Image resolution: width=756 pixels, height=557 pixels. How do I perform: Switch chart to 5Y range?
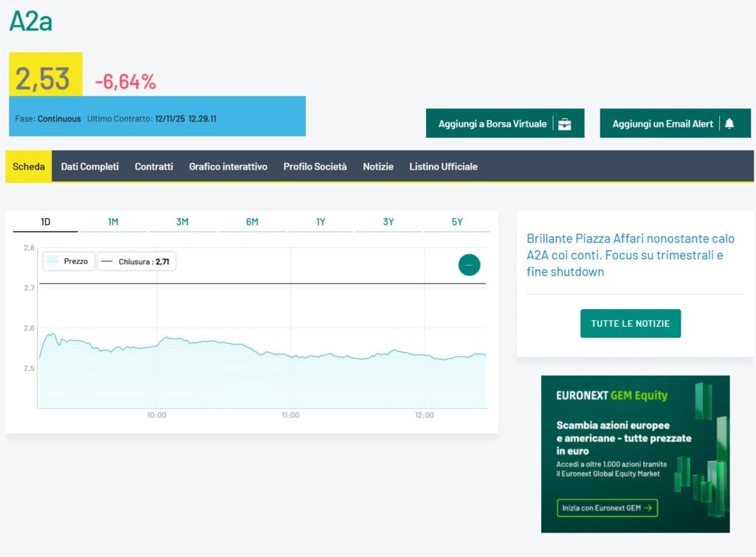pos(457,222)
